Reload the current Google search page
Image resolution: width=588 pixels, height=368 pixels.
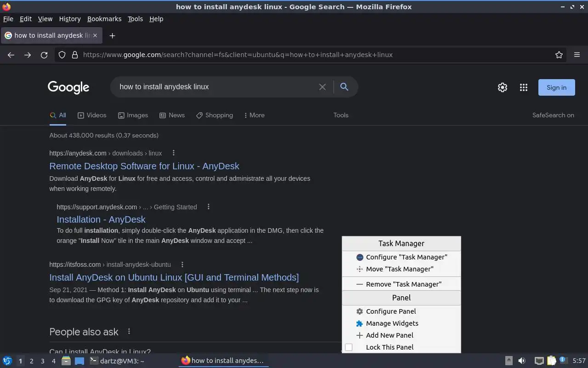44,55
